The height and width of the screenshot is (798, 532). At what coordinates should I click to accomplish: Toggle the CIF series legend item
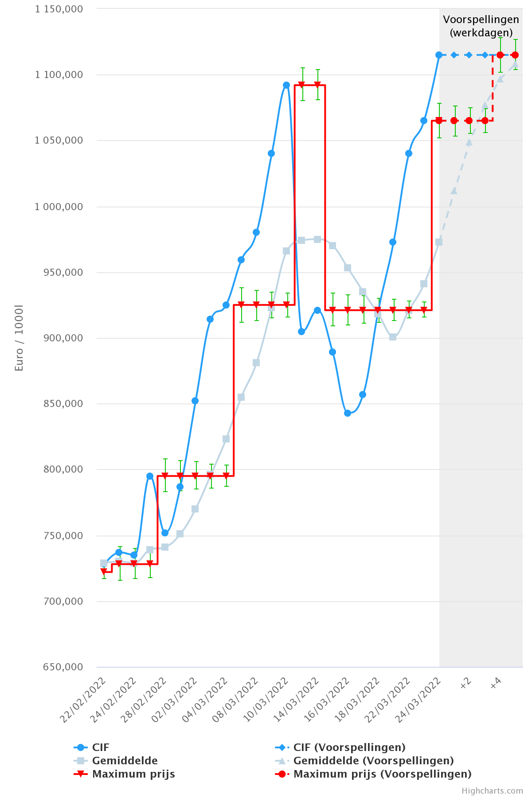(x=100, y=747)
